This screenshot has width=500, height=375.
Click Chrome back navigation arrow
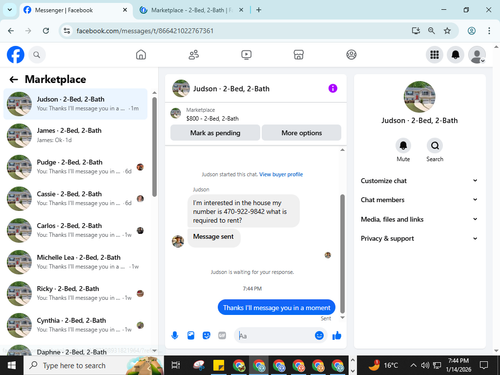click(x=11, y=31)
